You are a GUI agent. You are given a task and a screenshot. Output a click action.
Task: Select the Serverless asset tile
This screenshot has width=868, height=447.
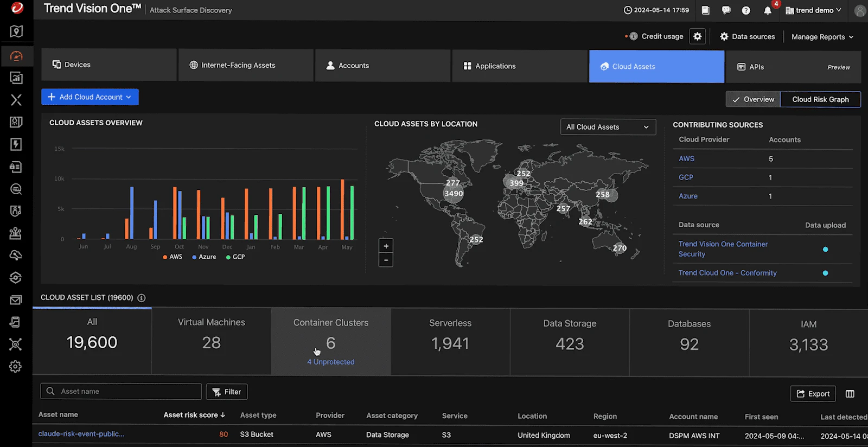coord(450,342)
